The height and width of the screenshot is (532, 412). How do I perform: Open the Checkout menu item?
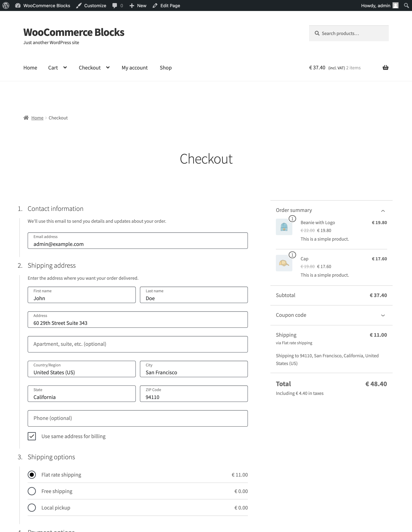coord(90,67)
